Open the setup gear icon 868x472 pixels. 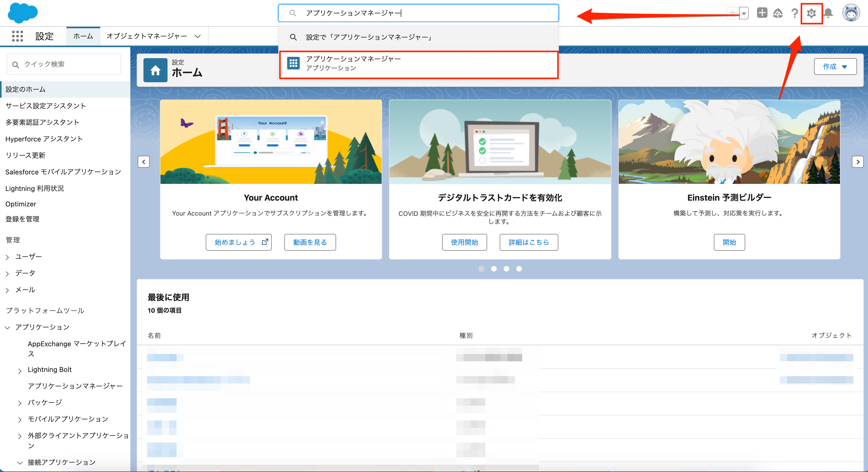click(x=811, y=13)
